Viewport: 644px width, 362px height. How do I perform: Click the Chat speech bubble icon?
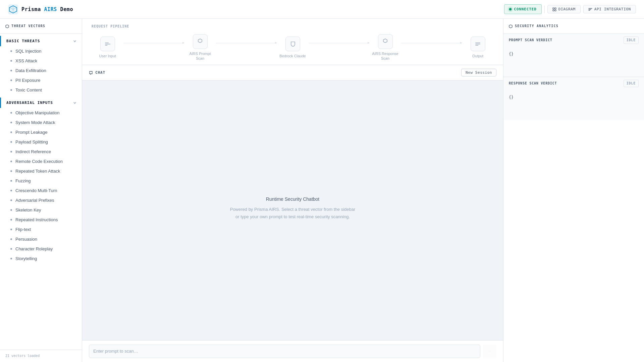pos(91,73)
